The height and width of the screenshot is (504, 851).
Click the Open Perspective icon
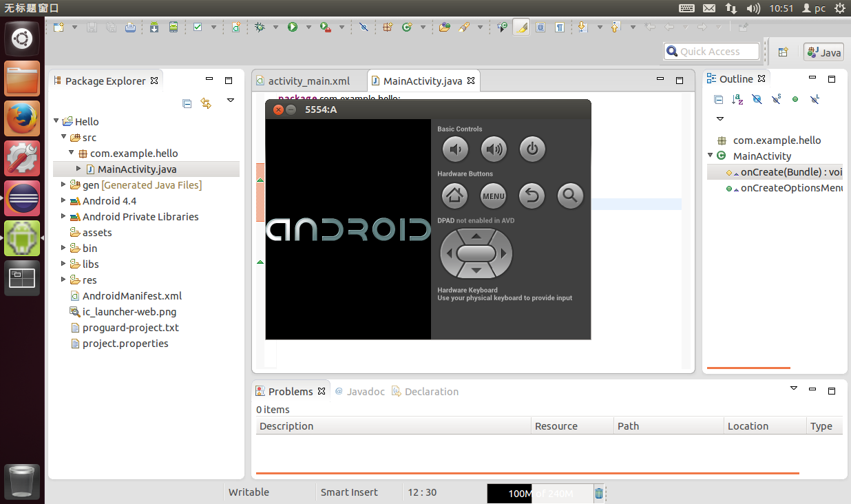783,52
